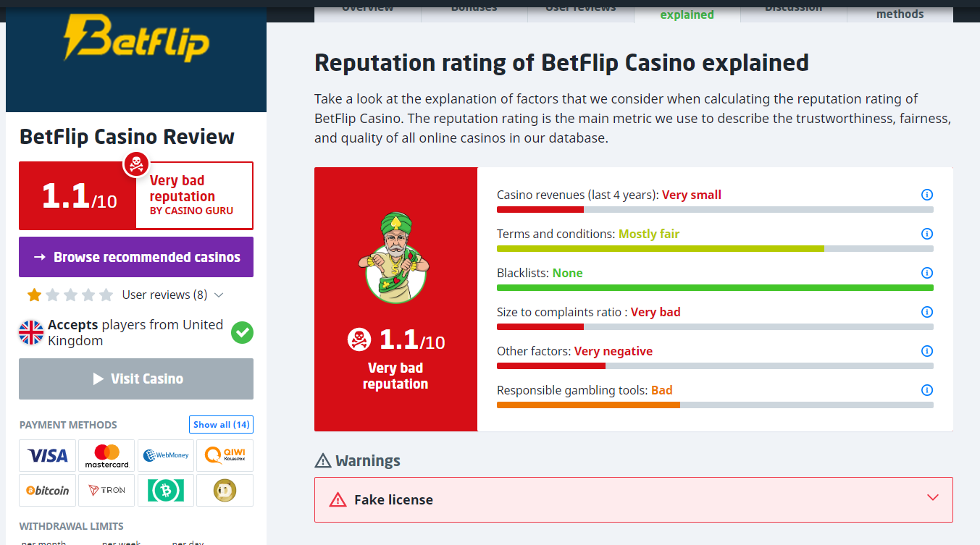Click info icon for Casino revenues
The height and width of the screenshot is (545, 980).
tap(926, 195)
